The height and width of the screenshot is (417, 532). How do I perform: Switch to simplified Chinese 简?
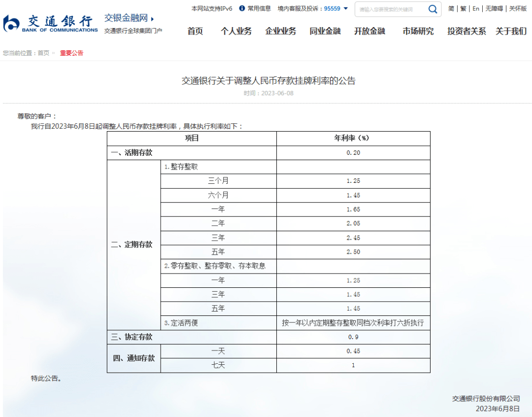pyautogui.click(x=451, y=8)
